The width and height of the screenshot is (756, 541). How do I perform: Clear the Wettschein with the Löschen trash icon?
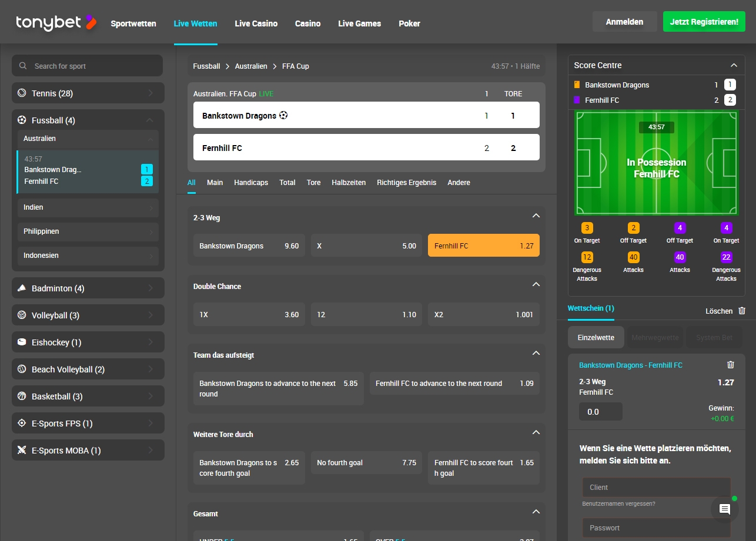tap(741, 311)
